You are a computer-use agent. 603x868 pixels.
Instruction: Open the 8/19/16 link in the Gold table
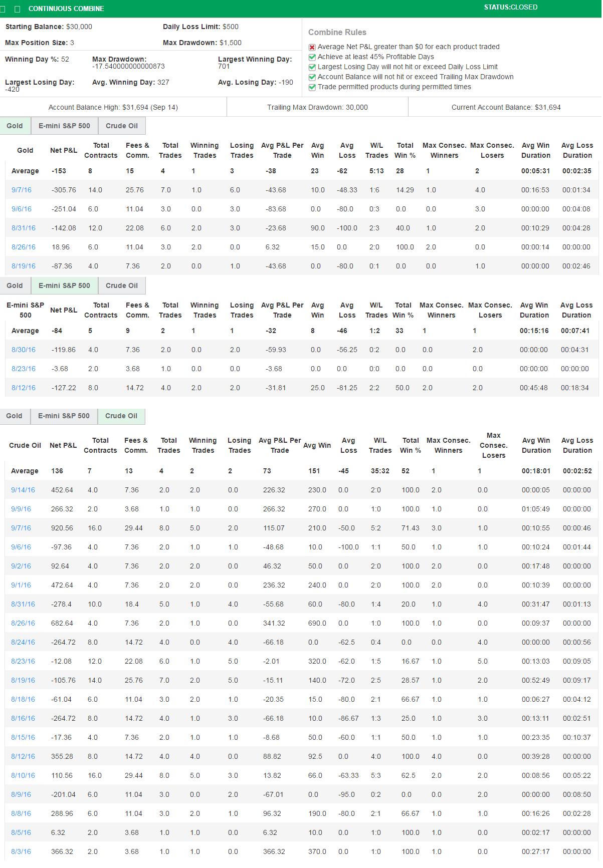click(x=24, y=266)
